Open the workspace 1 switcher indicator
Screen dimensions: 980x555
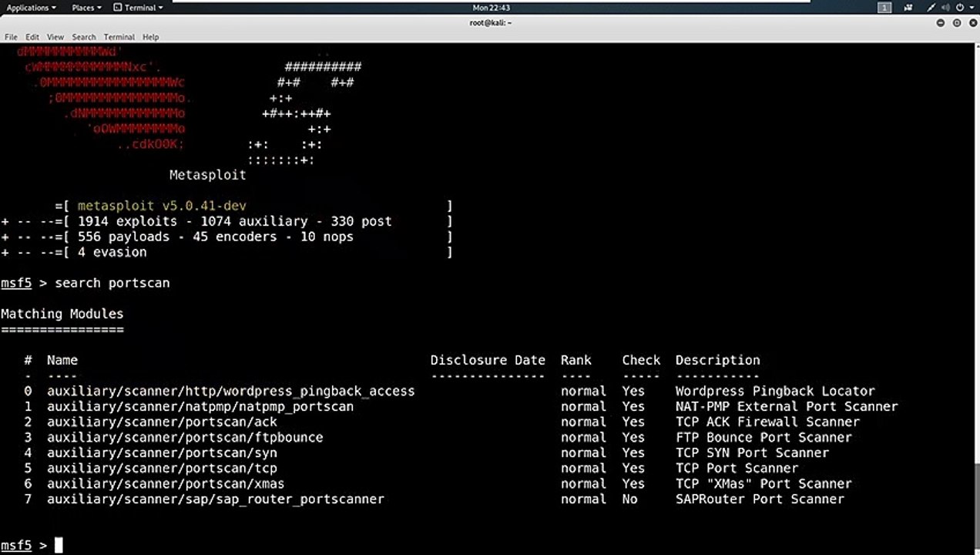click(x=884, y=8)
